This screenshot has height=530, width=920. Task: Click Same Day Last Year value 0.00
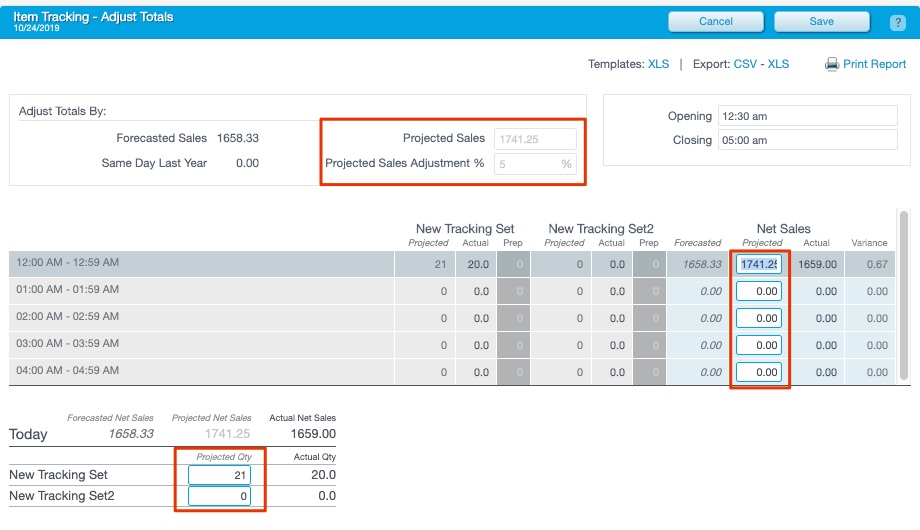click(247, 163)
